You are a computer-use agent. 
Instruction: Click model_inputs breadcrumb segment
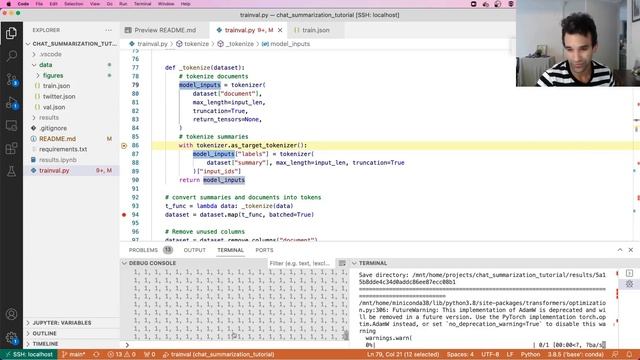[286, 44]
